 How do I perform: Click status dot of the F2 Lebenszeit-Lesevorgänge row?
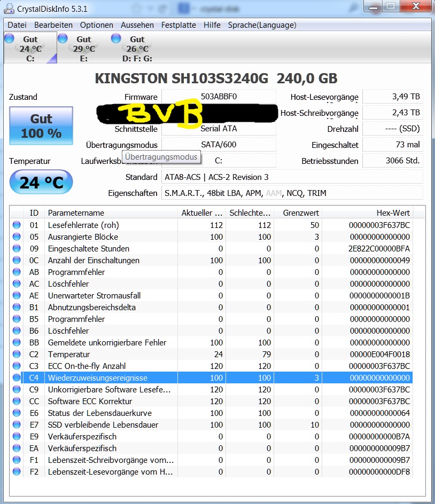17,471
